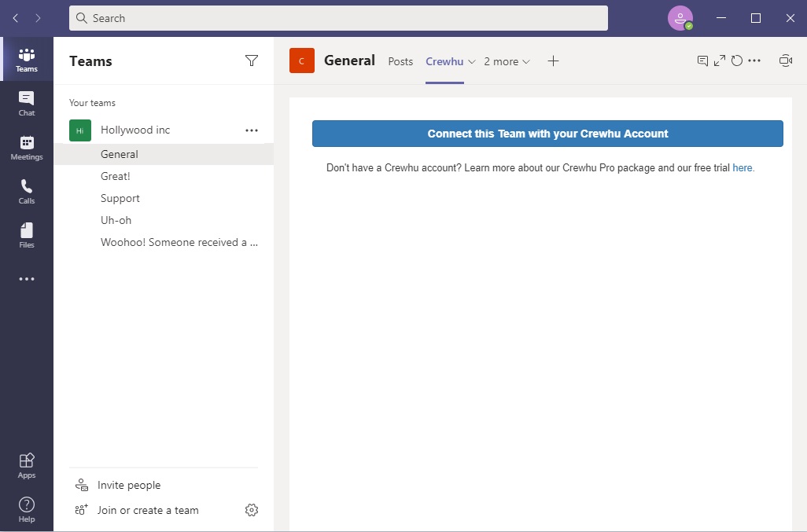Viewport: 807px width, 532px height.
Task: Click the Teams panel heading
Action: (x=90, y=61)
